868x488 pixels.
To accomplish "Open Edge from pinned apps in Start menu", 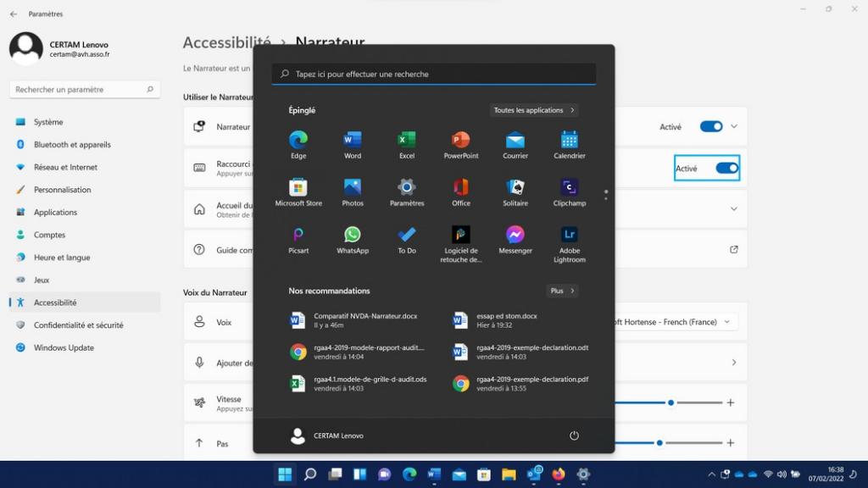I will pos(298,145).
